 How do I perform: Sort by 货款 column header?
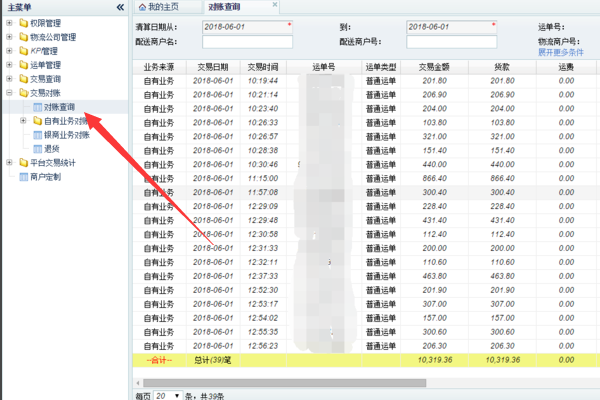point(502,67)
